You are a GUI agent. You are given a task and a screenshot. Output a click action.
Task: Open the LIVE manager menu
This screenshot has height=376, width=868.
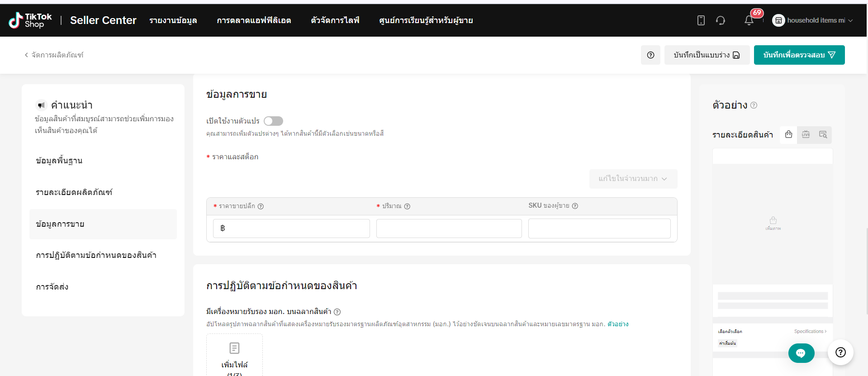[x=335, y=20]
